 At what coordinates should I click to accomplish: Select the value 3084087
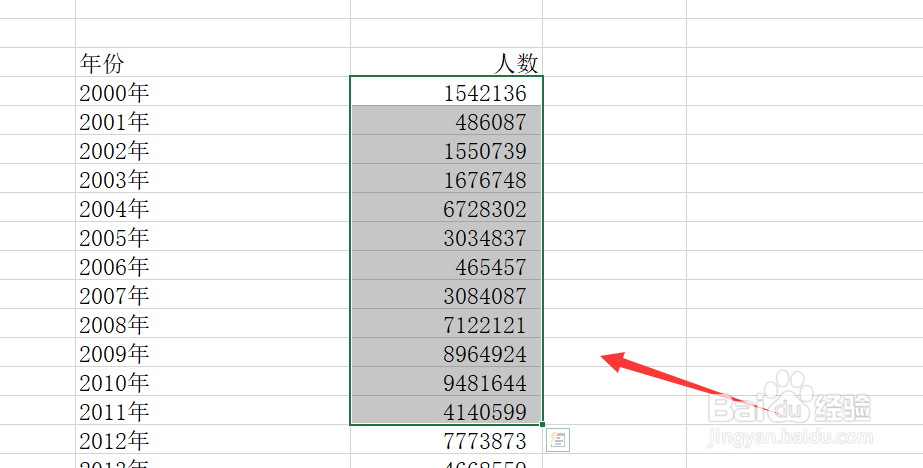point(446,294)
